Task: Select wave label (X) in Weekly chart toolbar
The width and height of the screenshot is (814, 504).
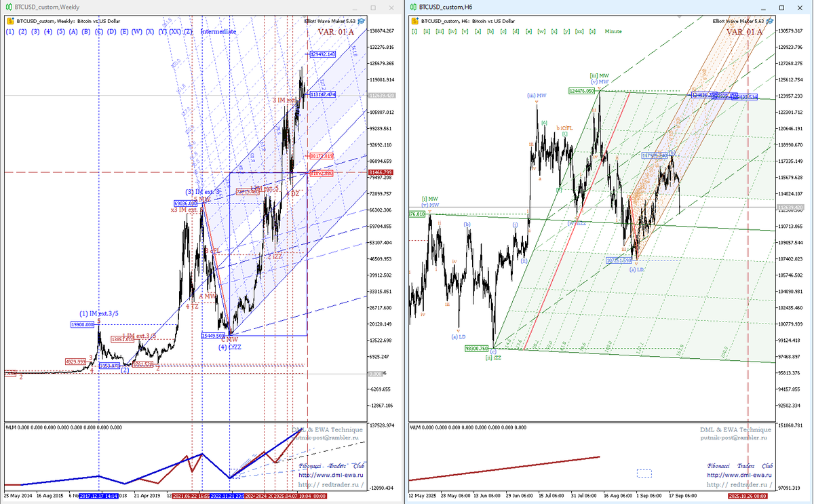Action: pyautogui.click(x=150, y=31)
